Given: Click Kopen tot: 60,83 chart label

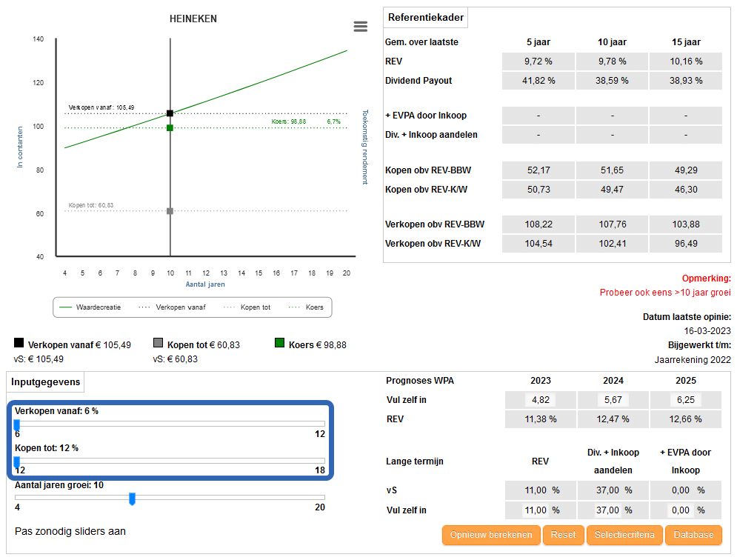Looking at the screenshot, I should pyautogui.click(x=90, y=205).
